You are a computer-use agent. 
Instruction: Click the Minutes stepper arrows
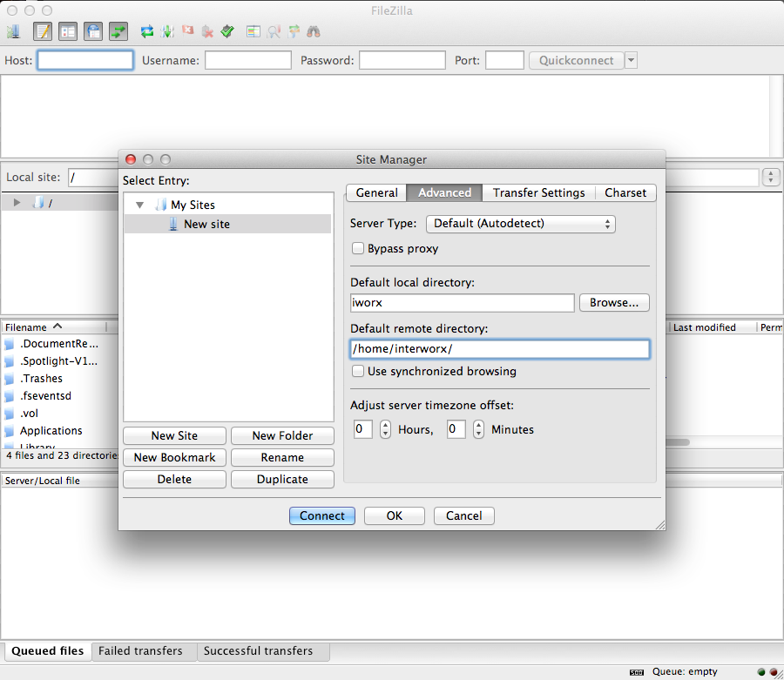pyautogui.click(x=478, y=429)
